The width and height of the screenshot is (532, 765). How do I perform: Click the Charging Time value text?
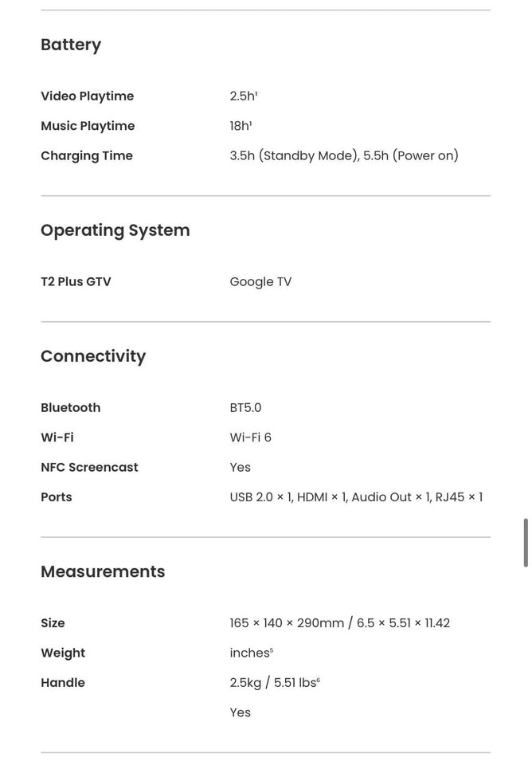pos(344,155)
